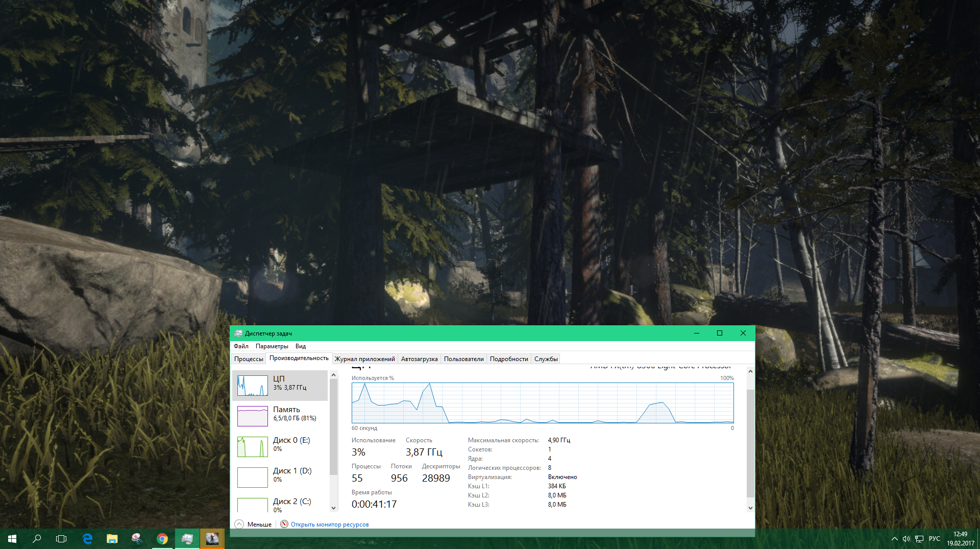Select Task Manager taskbar button
The height and width of the screenshot is (549, 980).
pyautogui.click(x=187, y=539)
